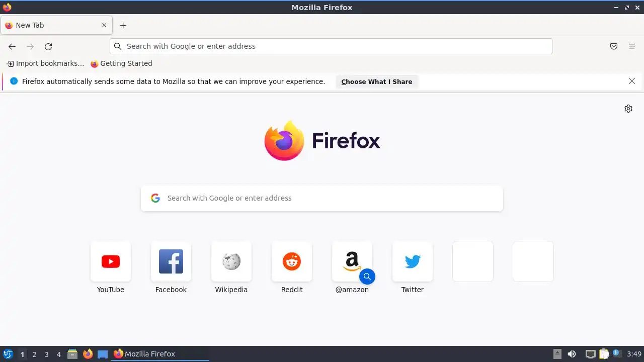This screenshot has width=644, height=362.
Task: Dismiss the data sharing notification bar
Action: coord(632,81)
